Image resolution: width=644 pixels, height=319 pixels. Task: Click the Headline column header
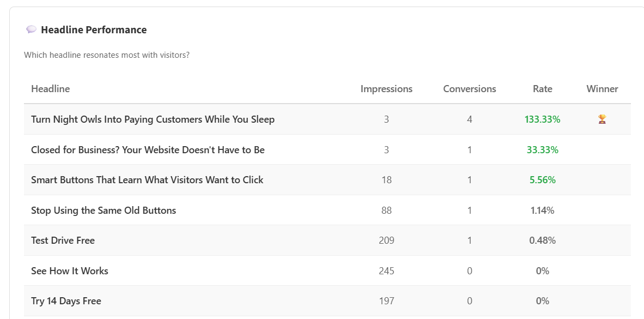[50, 89]
